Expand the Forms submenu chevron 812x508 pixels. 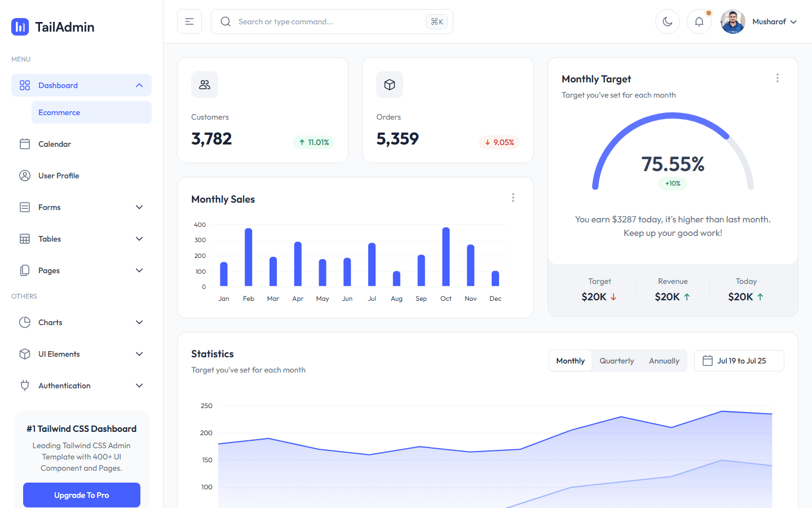click(x=139, y=207)
